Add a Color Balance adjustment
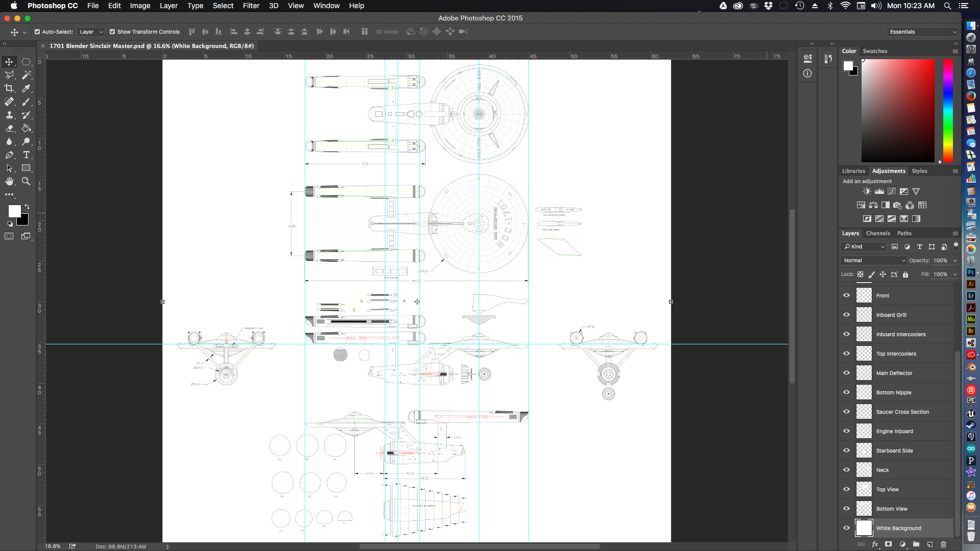The image size is (980, 551). click(x=873, y=205)
